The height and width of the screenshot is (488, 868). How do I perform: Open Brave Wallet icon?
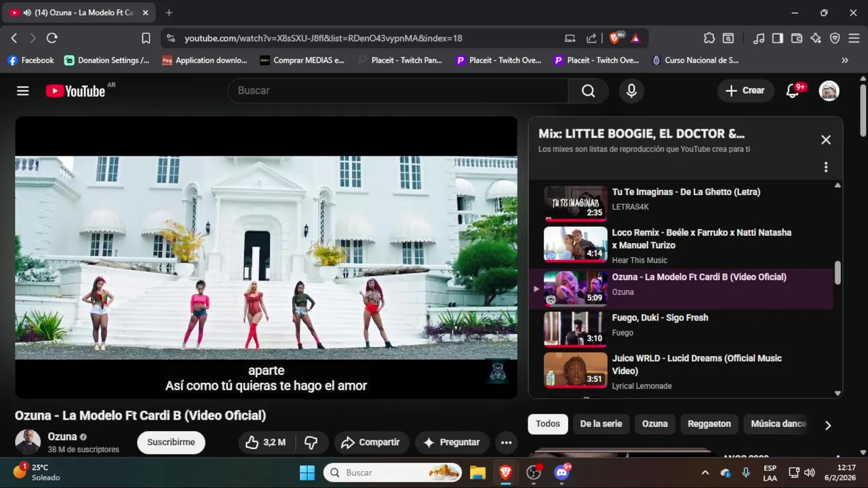(797, 39)
